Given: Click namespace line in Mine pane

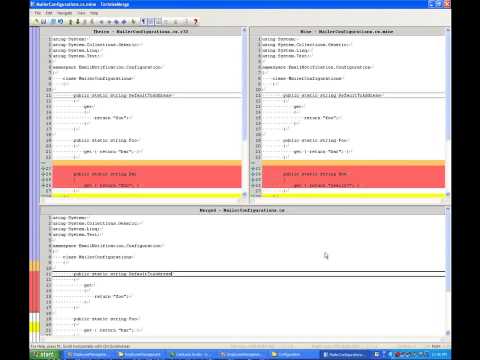Looking at the screenshot, I should (316, 67).
